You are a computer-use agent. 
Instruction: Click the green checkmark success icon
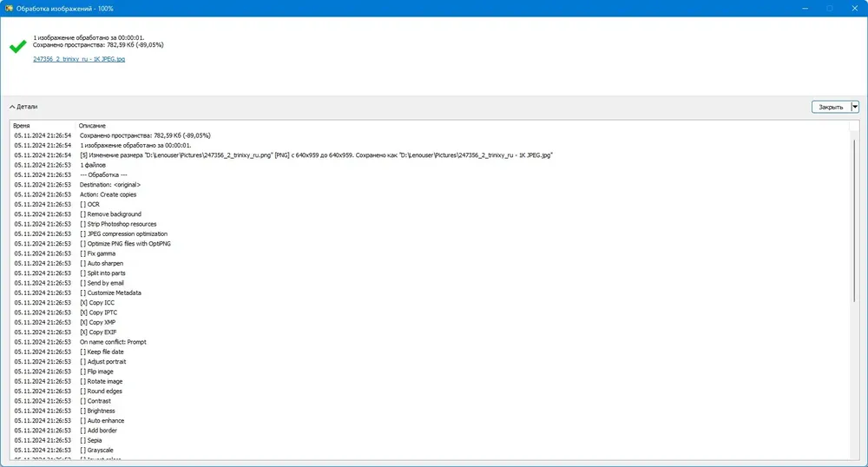pyautogui.click(x=17, y=46)
